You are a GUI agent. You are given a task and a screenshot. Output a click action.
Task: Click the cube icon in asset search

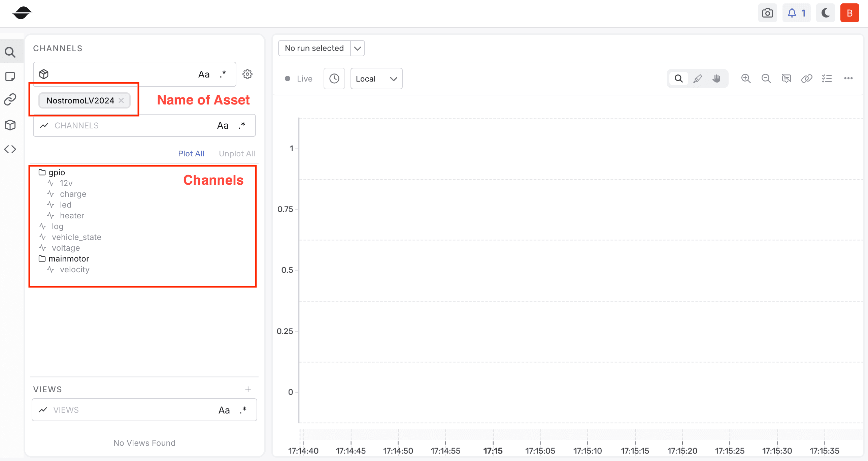tap(44, 74)
